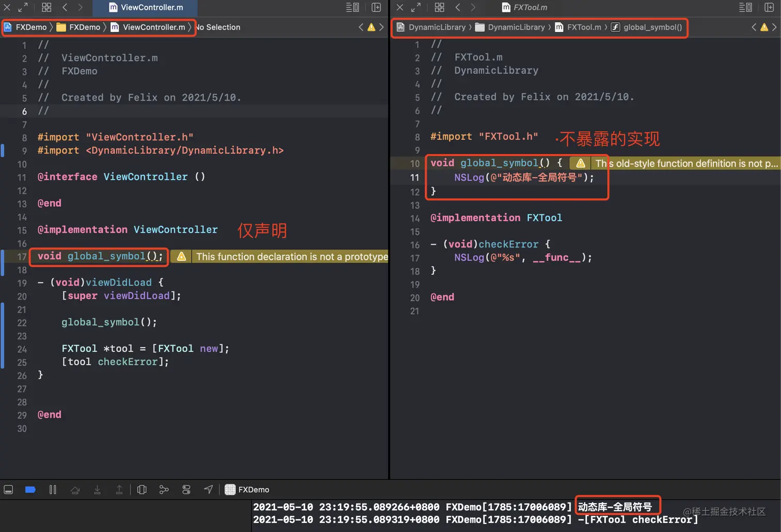Viewport: 781px width, 532px height.
Task: Click '-[FXTool checkError]' console output
Action: pyautogui.click(x=638, y=520)
